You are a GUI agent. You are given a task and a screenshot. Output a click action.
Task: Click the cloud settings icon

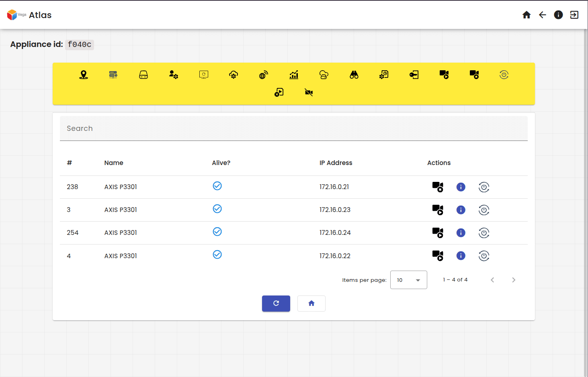(x=234, y=75)
